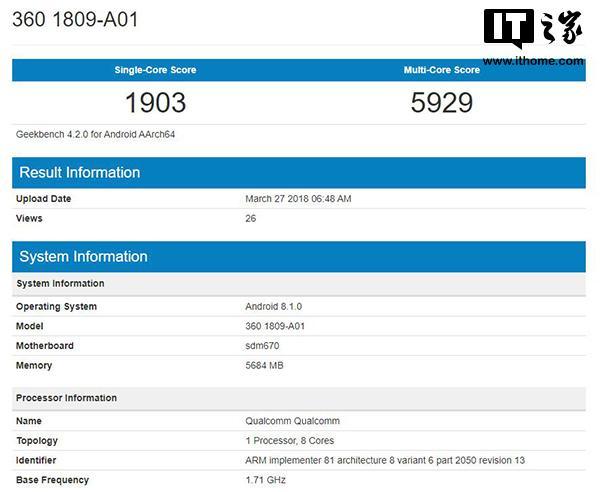Select the Single-Core Score header

tap(155, 70)
